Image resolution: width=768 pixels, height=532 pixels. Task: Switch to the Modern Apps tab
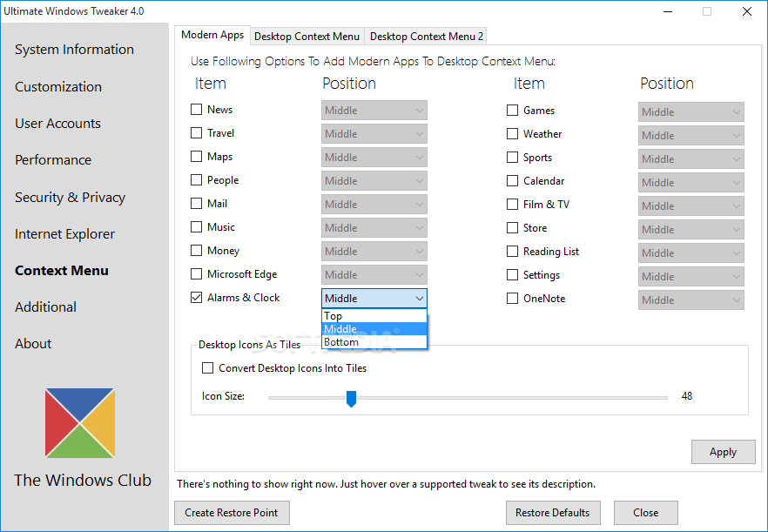click(212, 36)
